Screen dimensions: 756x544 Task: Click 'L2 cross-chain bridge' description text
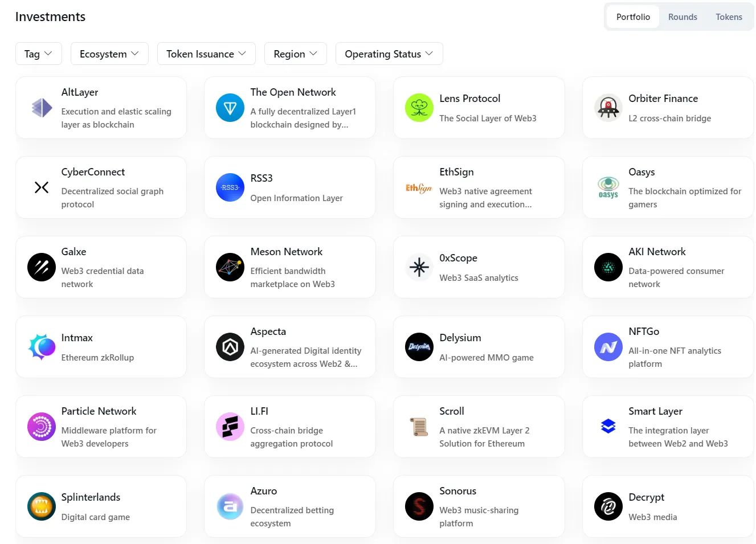[669, 118]
